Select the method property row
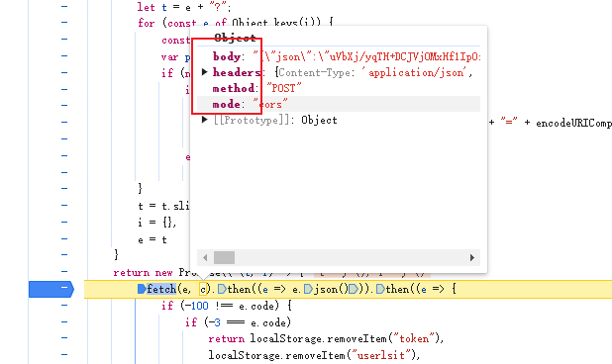 [x=339, y=88]
